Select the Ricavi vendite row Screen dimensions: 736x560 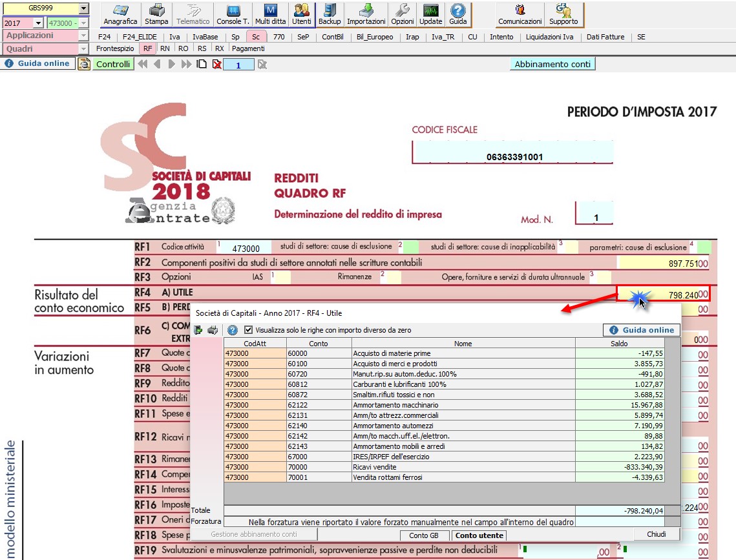444,466
